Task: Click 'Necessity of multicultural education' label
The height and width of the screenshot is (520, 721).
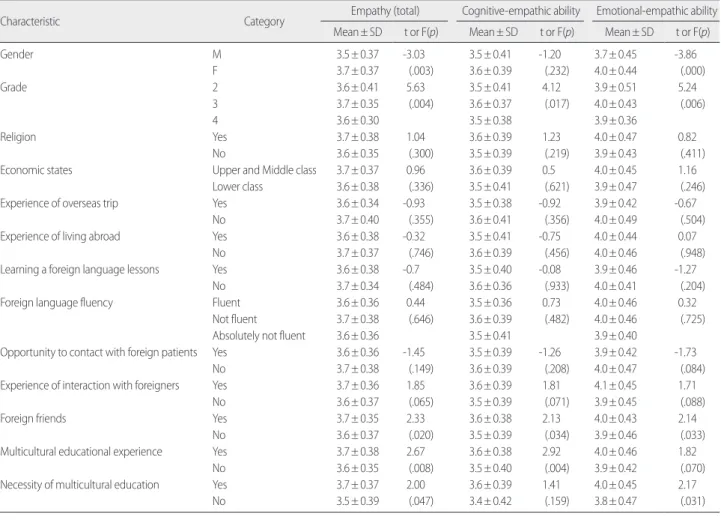Action: (80, 485)
